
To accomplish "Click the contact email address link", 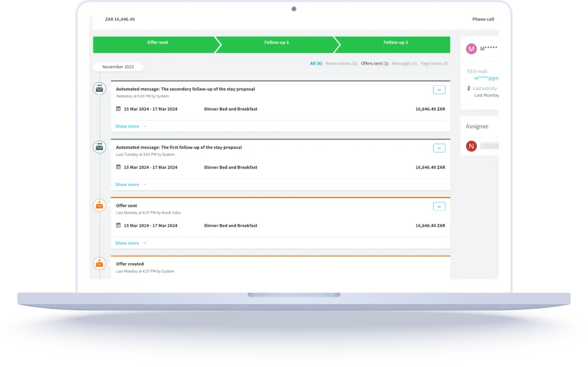I will [486, 78].
